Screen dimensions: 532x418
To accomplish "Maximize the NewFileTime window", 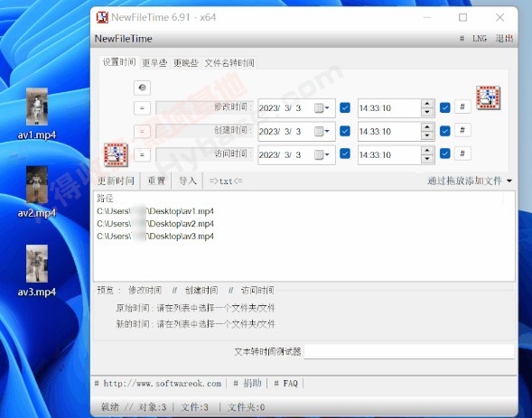I will coord(462,17).
